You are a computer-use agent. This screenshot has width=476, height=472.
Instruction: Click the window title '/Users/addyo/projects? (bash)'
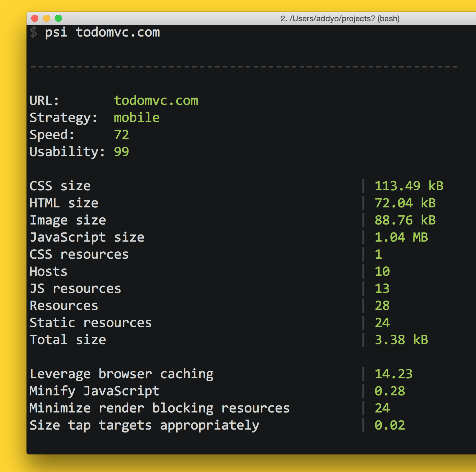pyautogui.click(x=344, y=19)
